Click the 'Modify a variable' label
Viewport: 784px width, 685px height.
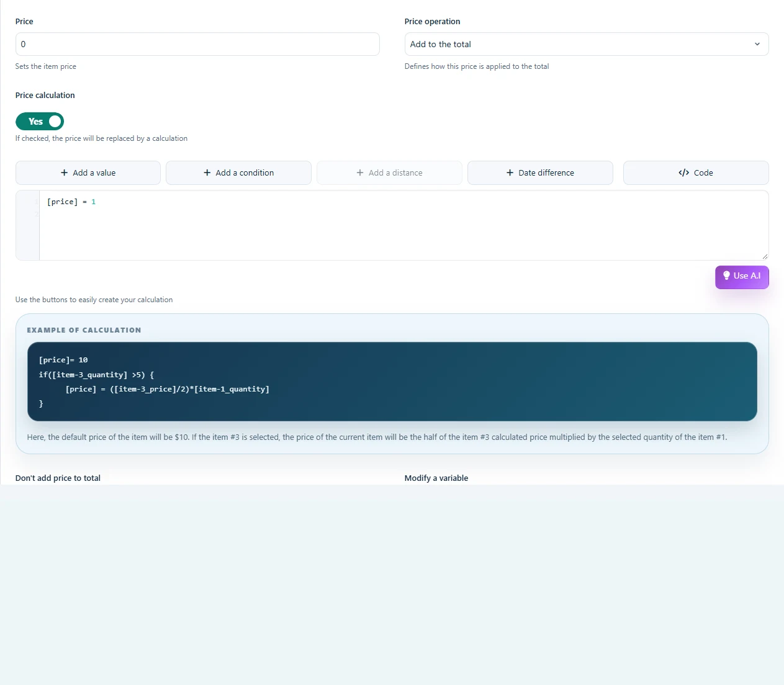[436, 478]
